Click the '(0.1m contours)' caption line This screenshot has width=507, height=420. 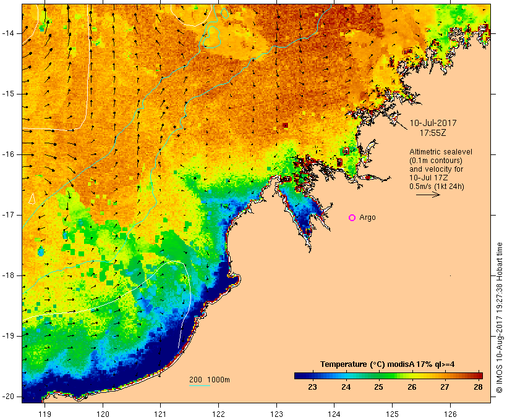tap(436, 161)
